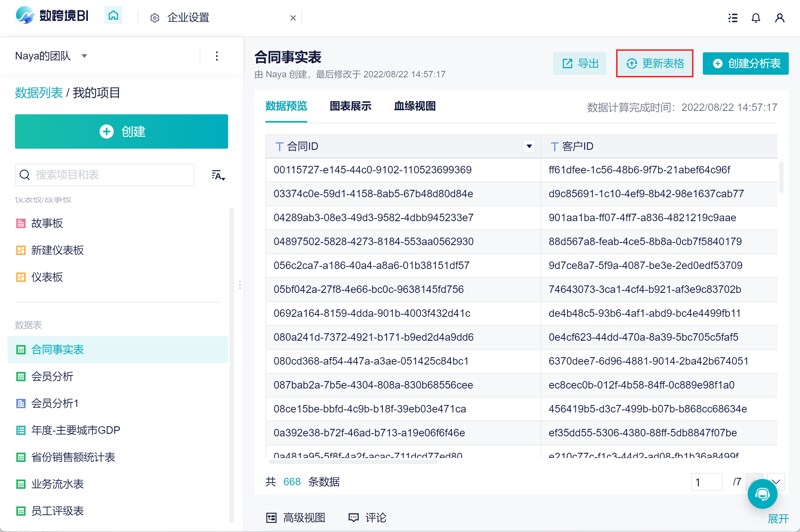Image resolution: width=800 pixels, height=532 pixels.
Task: Open the notifications bell
Action: [756, 18]
